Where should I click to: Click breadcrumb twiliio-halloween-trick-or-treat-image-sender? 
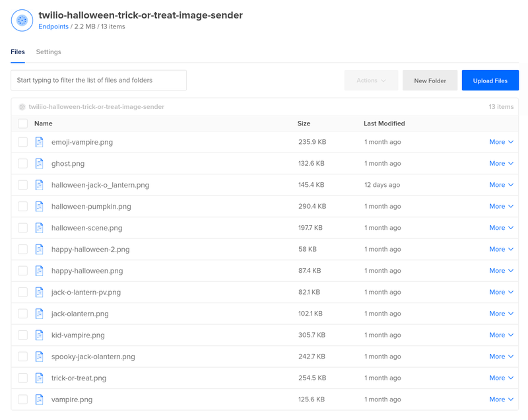[x=96, y=107]
